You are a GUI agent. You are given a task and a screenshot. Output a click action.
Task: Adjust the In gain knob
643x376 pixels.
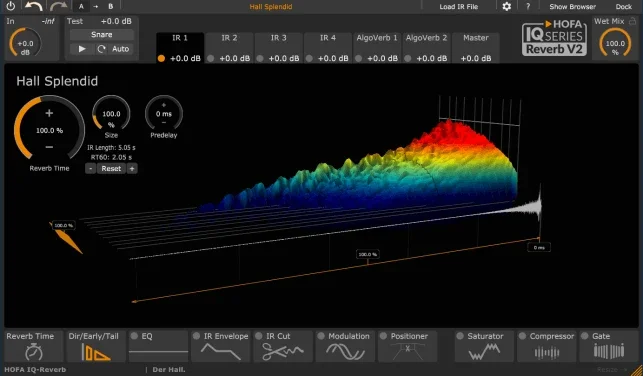tap(25, 43)
